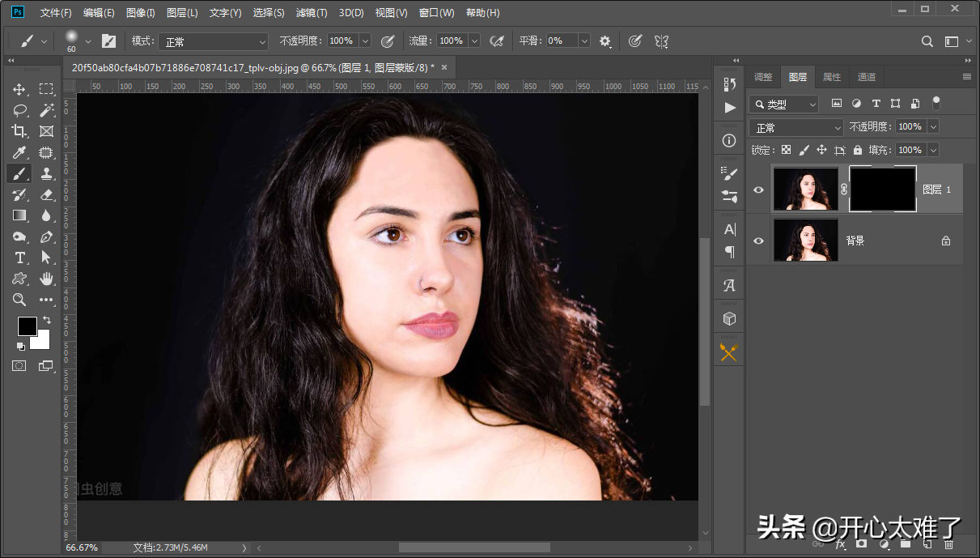
Task: Reset default foreground and background colors
Action: (x=20, y=347)
